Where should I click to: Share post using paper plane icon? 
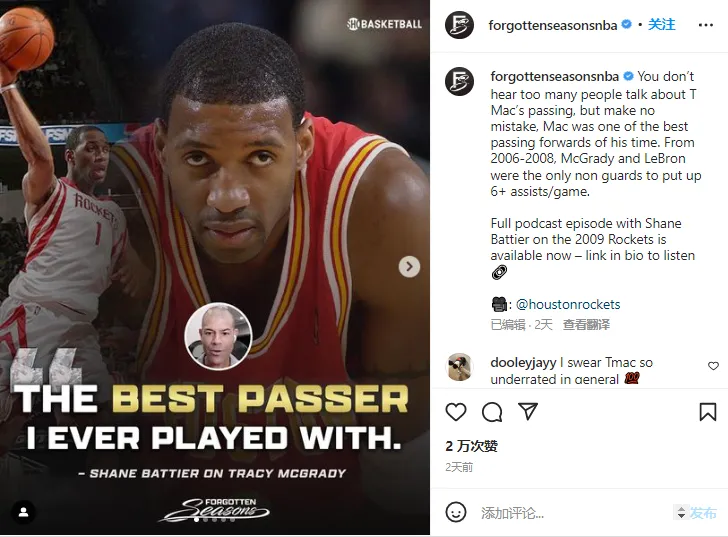point(528,411)
